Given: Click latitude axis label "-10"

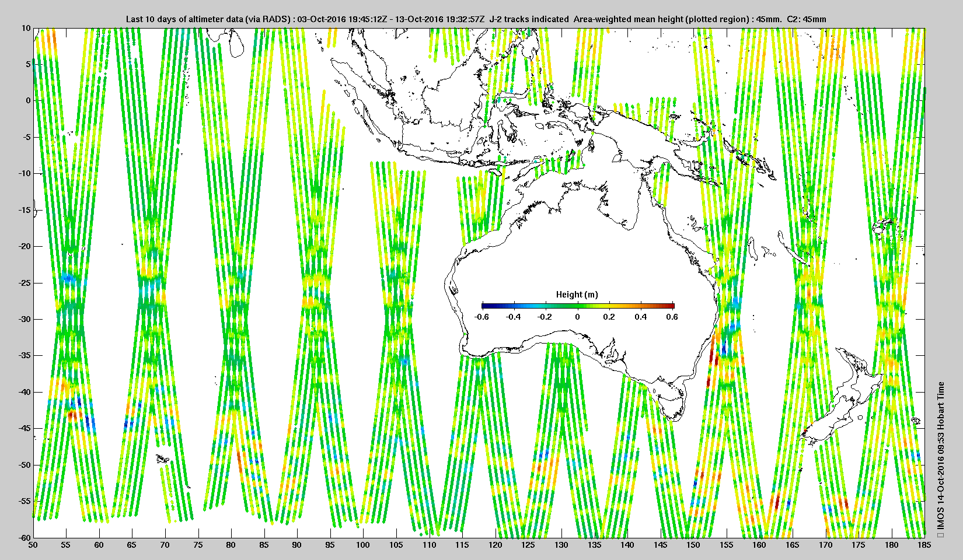Looking at the screenshot, I should pos(25,173).
